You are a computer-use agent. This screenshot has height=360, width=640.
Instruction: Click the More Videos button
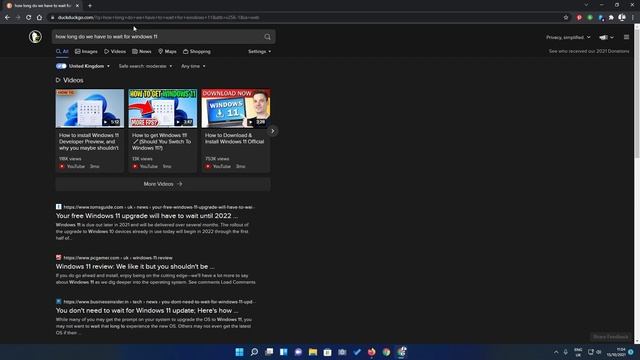pyautogui.click(x=163, y=184)
